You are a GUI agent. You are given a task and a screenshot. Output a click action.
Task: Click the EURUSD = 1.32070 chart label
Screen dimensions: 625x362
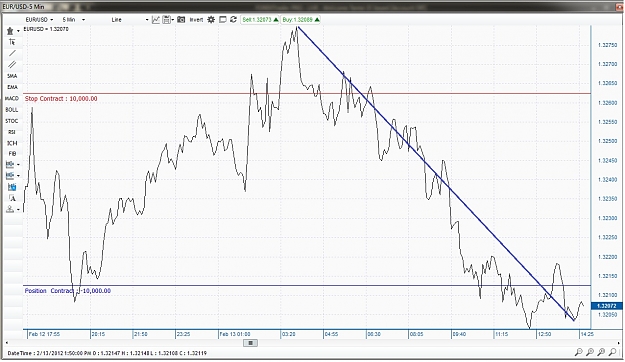[x=46, y=29]
